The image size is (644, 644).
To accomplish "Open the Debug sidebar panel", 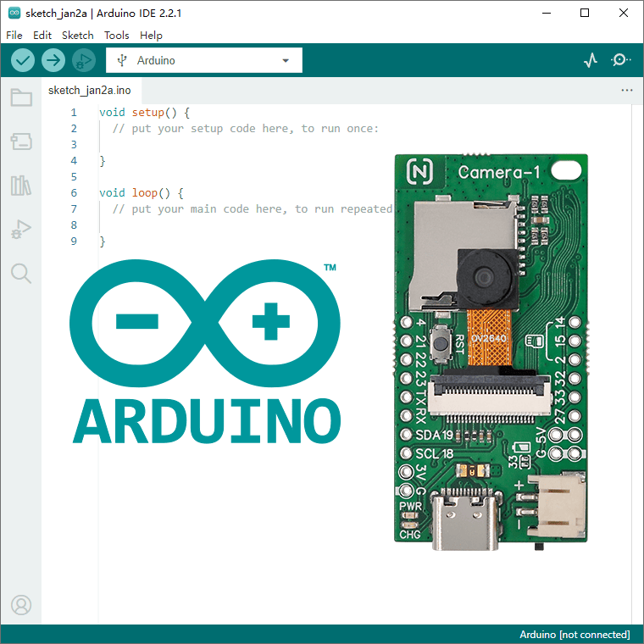I will pos(21,229).
